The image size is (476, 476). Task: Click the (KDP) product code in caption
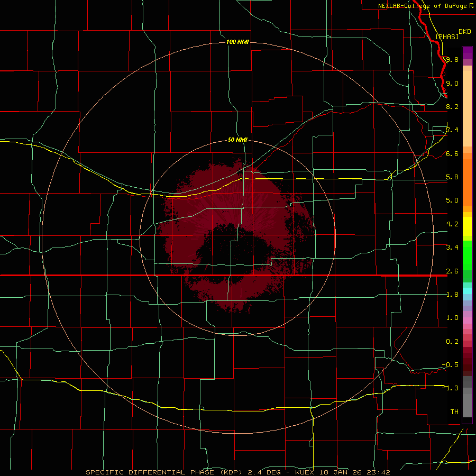231,472
